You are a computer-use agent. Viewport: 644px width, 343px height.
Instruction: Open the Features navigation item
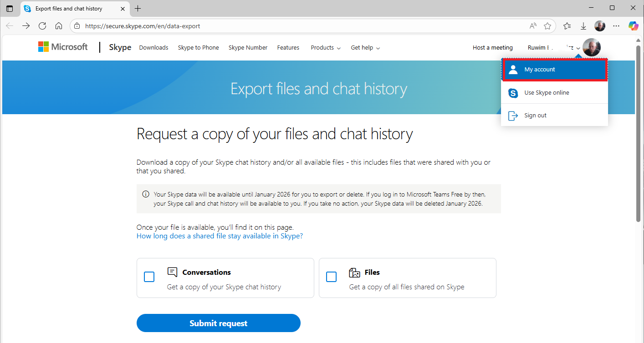tap(288, 47)
